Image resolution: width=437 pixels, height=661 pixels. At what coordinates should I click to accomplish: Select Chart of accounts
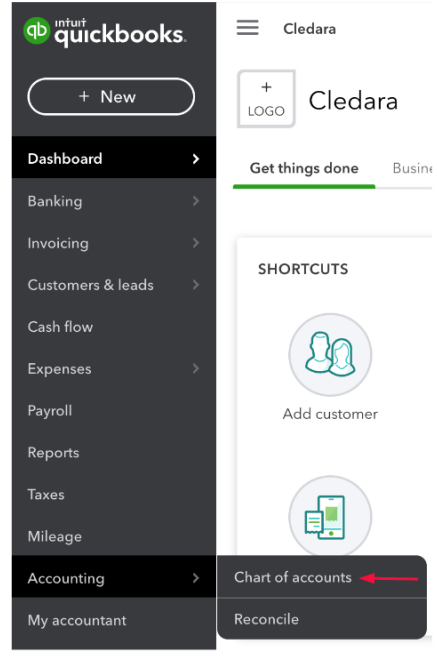[x=292, y=577]
